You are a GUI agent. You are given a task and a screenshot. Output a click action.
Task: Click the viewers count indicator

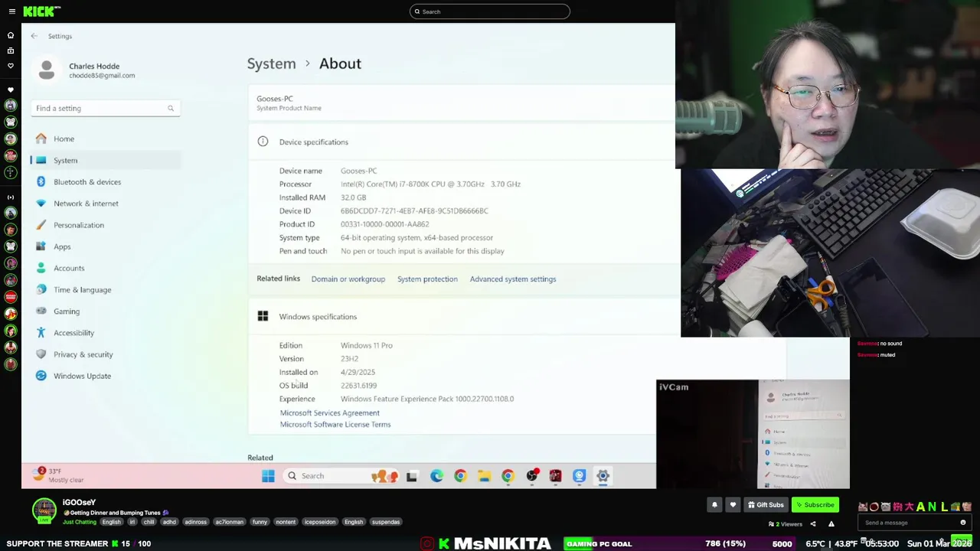[x=786, y=524]
